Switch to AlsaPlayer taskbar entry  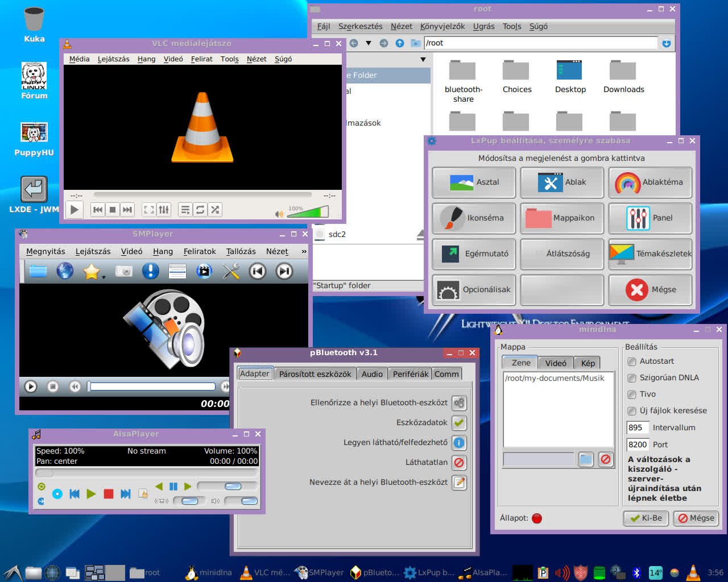click(x=483, y=572)
